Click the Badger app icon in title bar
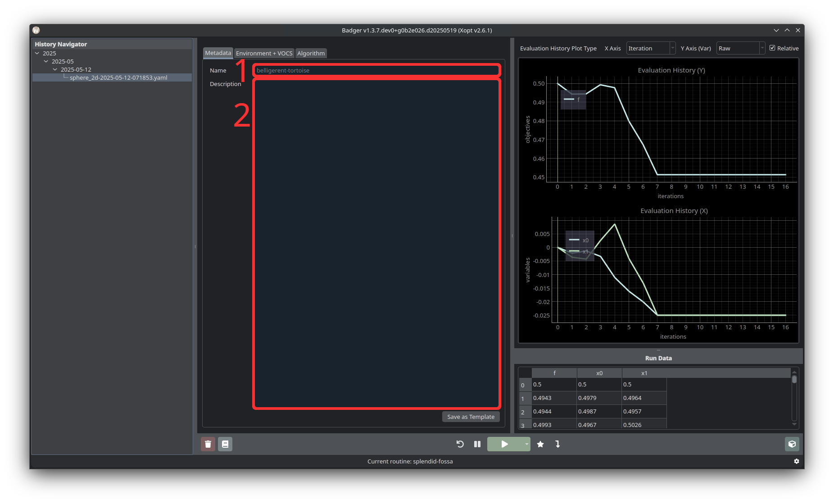The width and height of the screenshot is (834, 504). point(36,30)
